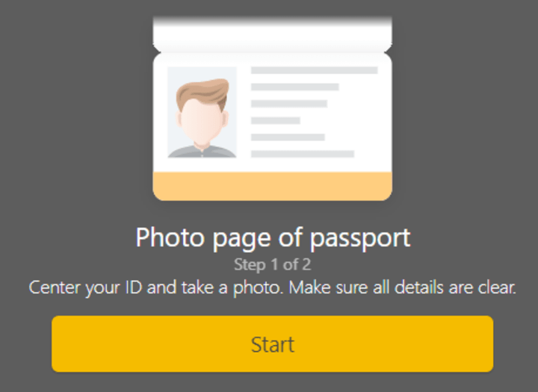Click the top grey text line on the passport

click(x=315, y=70)
